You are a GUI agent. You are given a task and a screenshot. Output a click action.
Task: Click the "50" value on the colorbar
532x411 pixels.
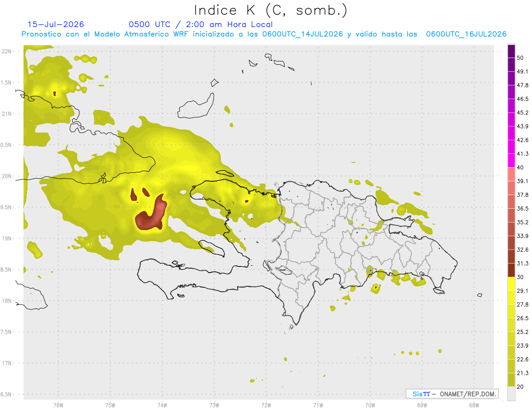pos(520,58)
